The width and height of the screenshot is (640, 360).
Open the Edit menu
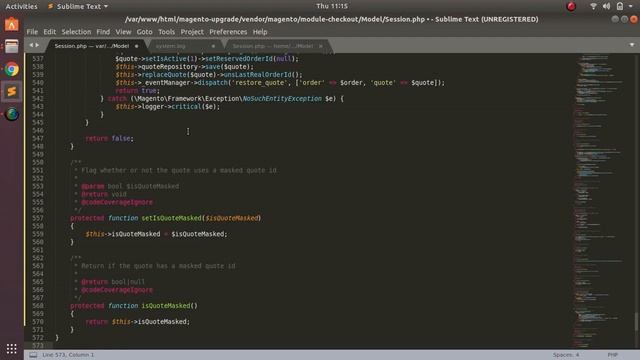tap(49, 32)
